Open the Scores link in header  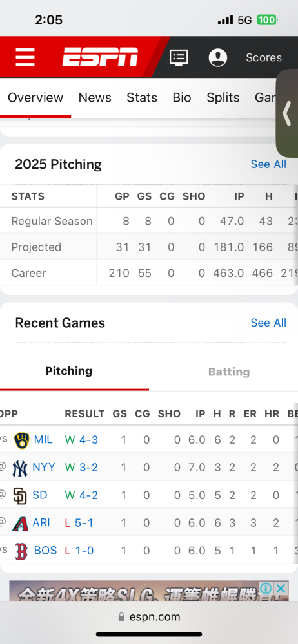pyautogui.click(x=264, y=57)
